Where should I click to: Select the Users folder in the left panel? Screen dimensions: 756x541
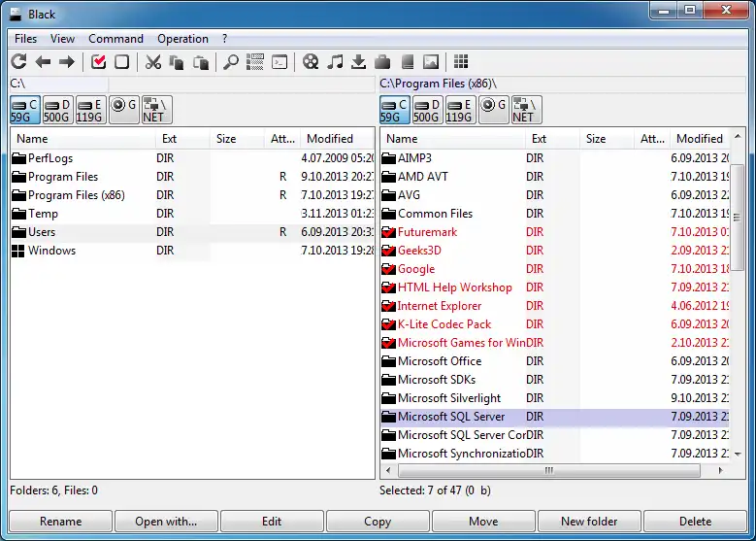tap(192, 232)
